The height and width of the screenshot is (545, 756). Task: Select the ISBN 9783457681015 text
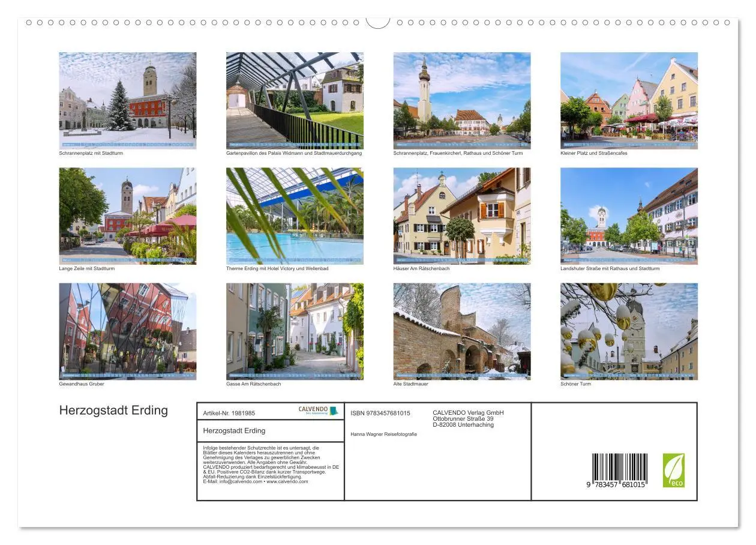380,413
